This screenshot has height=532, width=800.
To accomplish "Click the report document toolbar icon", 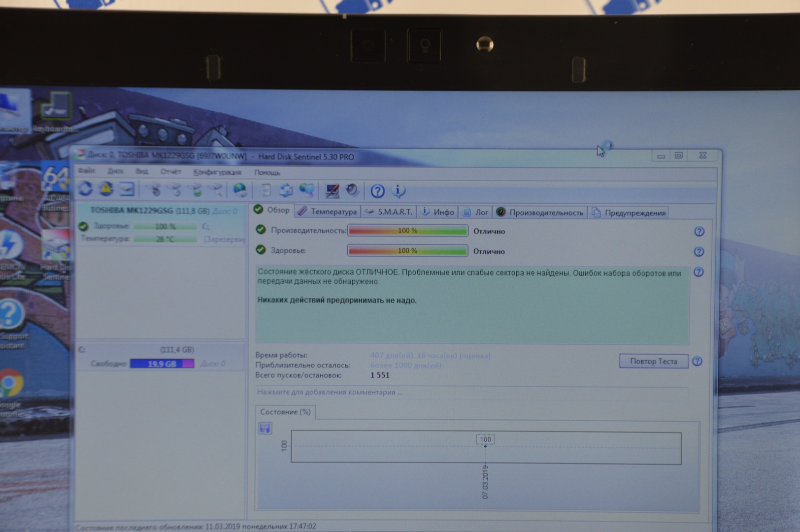I will (266, 190).
